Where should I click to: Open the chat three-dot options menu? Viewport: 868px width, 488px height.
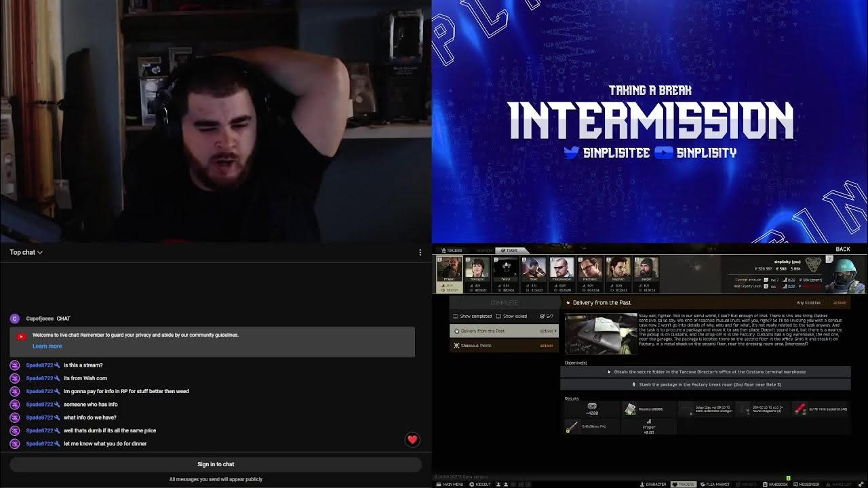click(x=420, y=252)
